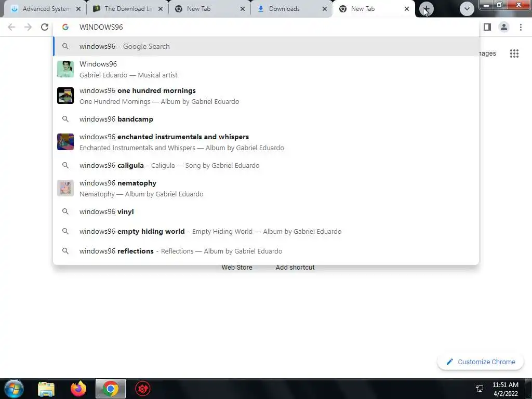The width and height of the screenshot is (532, 399).
Task: Open the Windows Start menu
Action: tap(14, 389)
